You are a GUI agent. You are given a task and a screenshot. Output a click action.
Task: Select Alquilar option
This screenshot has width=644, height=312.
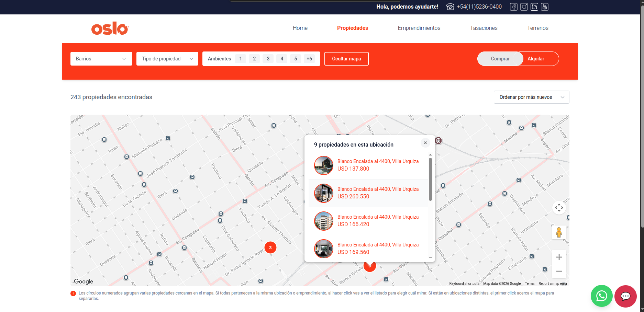point(536,59)
